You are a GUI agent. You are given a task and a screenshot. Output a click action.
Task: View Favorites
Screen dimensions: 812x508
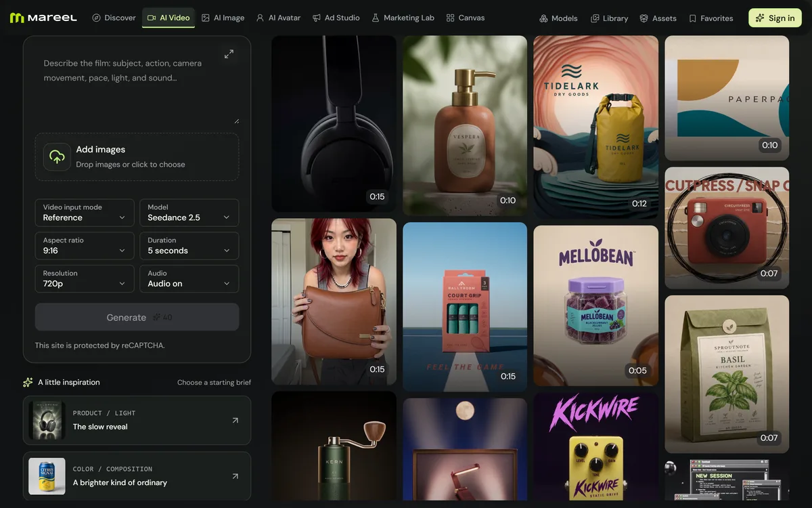(710, 18)
